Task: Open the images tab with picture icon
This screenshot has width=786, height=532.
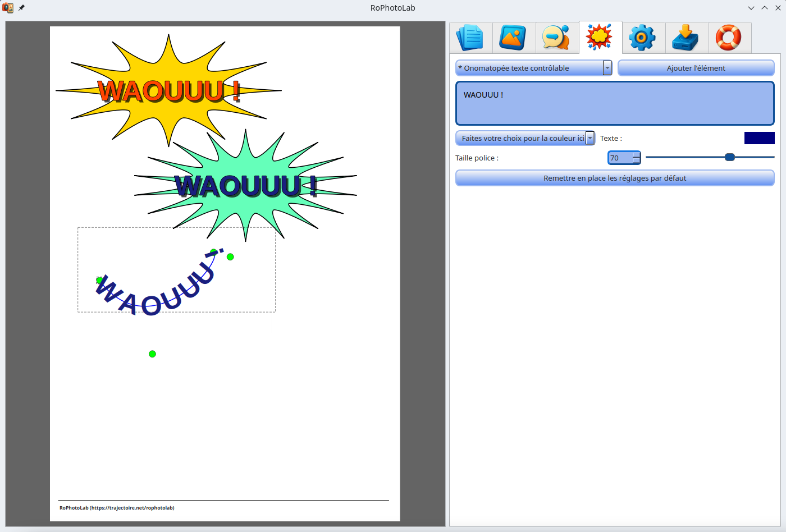Action: [x=514, y=38]
